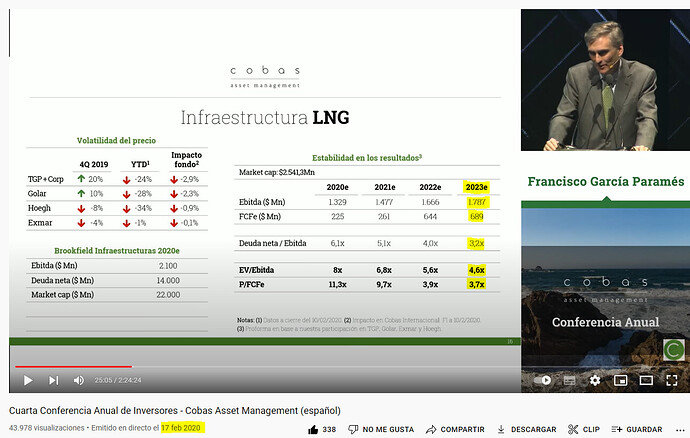Click the NO ME GUSTA dislike button
Image resolution: width=690 pixels, height=438 pixels.
pyautogui.click(x=381, y=430)
